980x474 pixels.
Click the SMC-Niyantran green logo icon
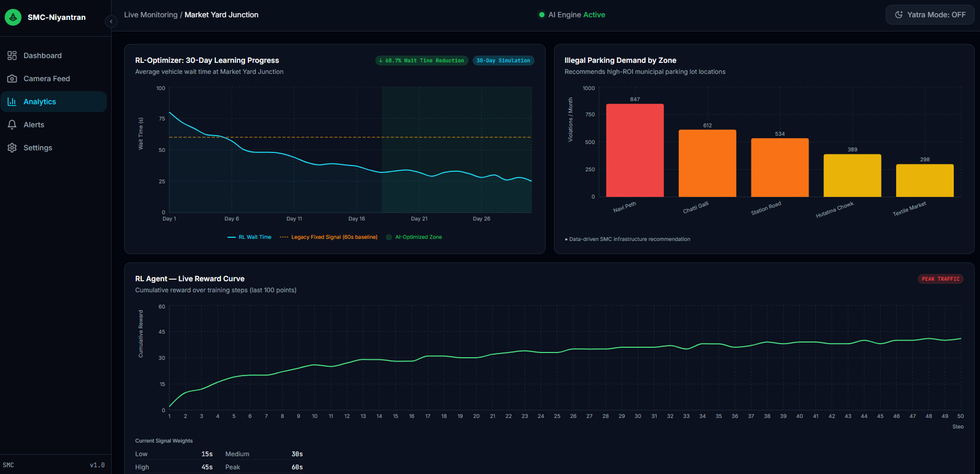[13, 17]
